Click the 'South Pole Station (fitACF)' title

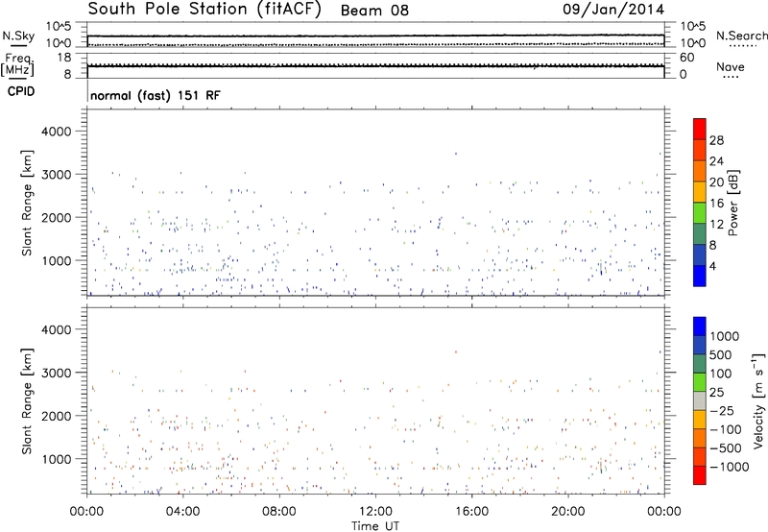[x=204, y=10]
